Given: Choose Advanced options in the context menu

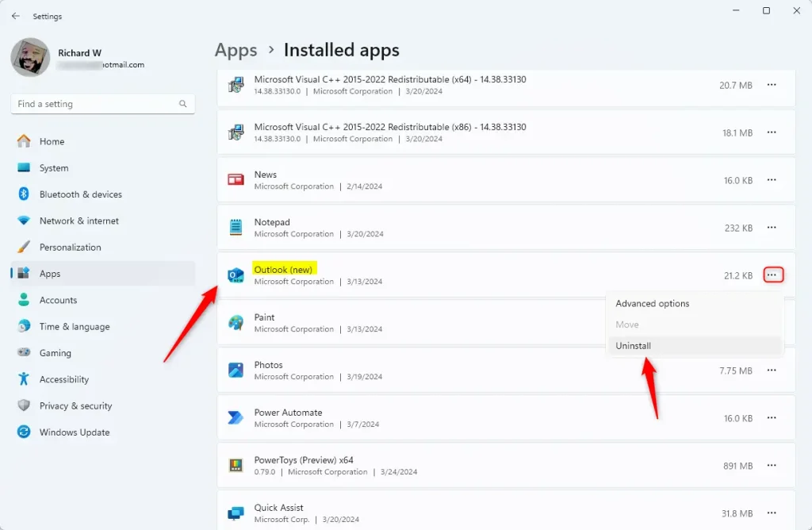Looking at the screenshot, I should pyautogui.click(x=695, y=304).
